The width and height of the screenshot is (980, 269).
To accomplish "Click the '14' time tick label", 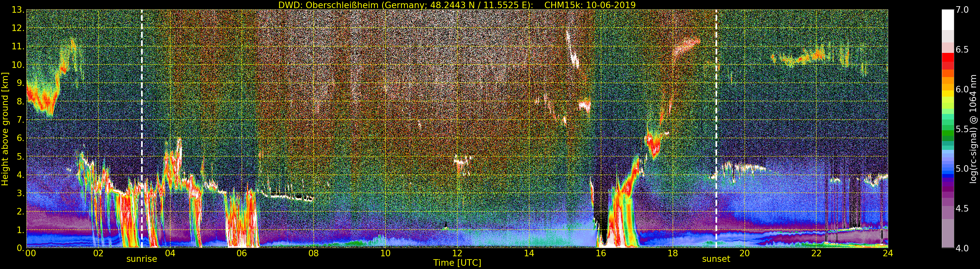I will [x=529, y=253].
